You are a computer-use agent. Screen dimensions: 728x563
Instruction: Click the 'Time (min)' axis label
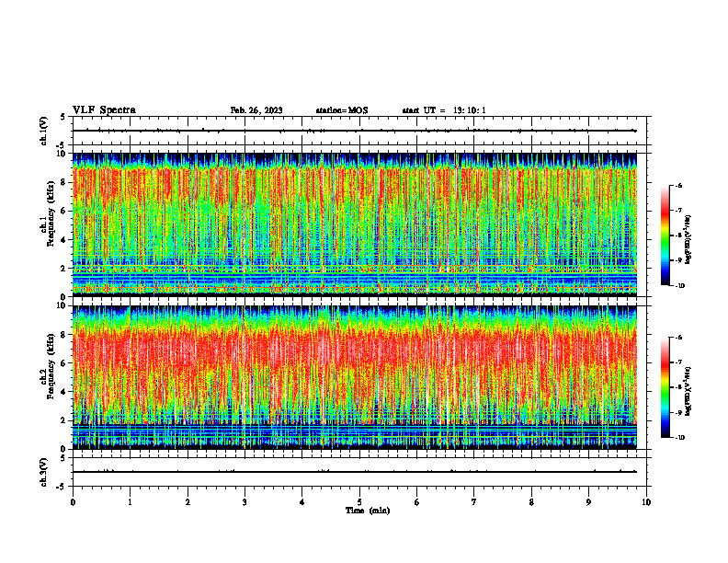point(368,511)
